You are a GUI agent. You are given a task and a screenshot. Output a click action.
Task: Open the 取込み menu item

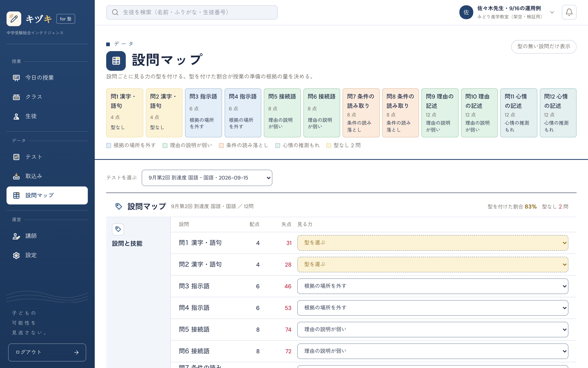(x=47, y=176)
